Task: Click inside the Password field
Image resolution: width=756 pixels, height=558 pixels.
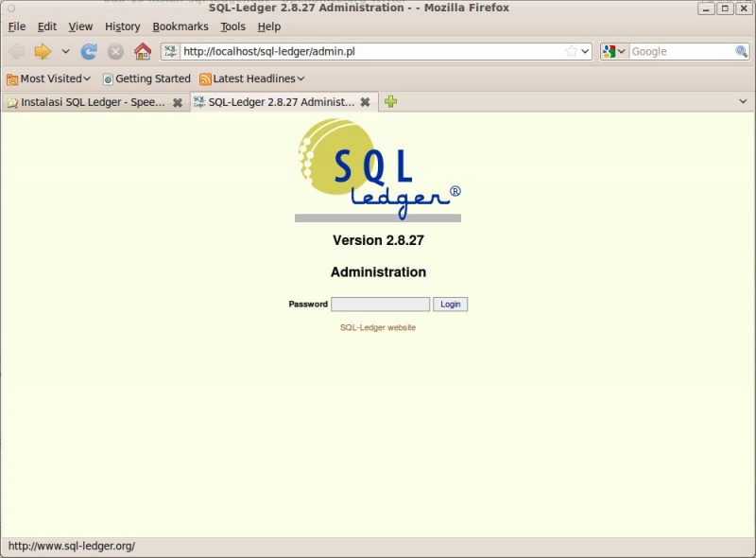Action: [380, 304]
